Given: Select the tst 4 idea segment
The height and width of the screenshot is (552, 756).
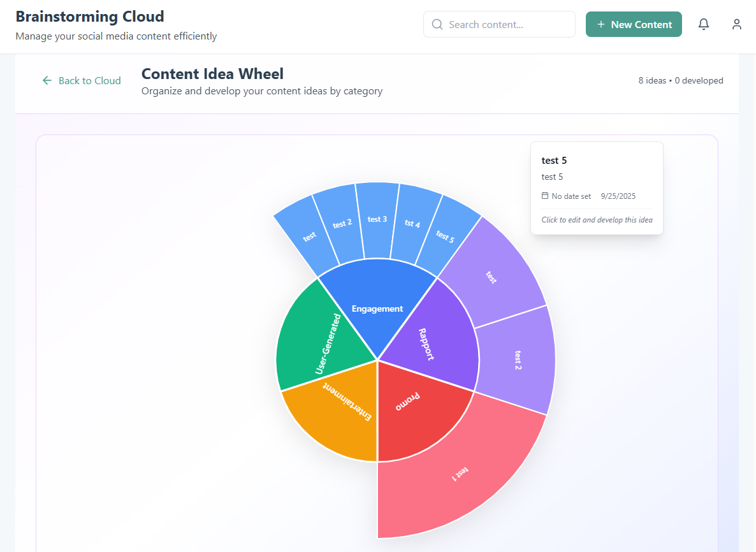Looking at the screenshot, I should [x=413, y=223].
